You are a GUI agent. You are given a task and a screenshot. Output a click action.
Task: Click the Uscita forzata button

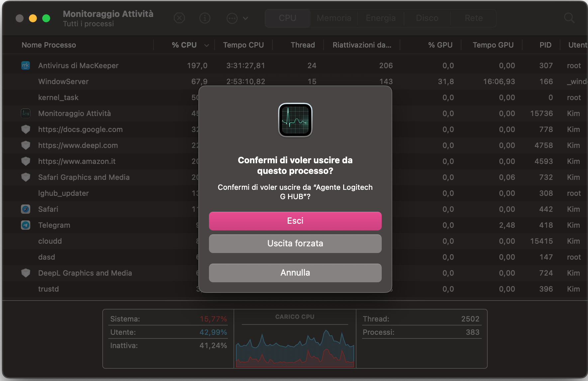pyautogui.click(x=295, y=244)
